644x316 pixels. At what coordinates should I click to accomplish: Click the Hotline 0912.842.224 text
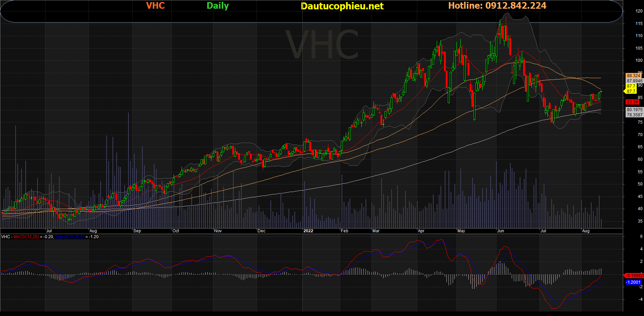click(x=497, y=6)
